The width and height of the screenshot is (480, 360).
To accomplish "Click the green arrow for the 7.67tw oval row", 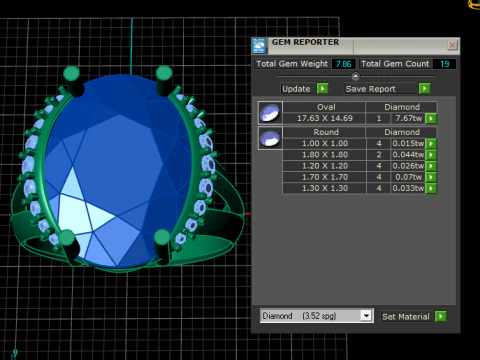I will point(431,118).
